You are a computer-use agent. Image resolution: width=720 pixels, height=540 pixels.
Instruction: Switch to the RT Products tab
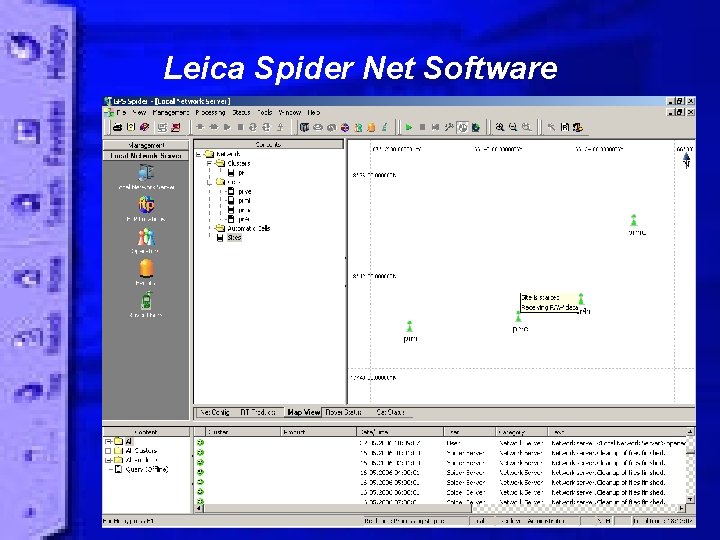(258, 412)
